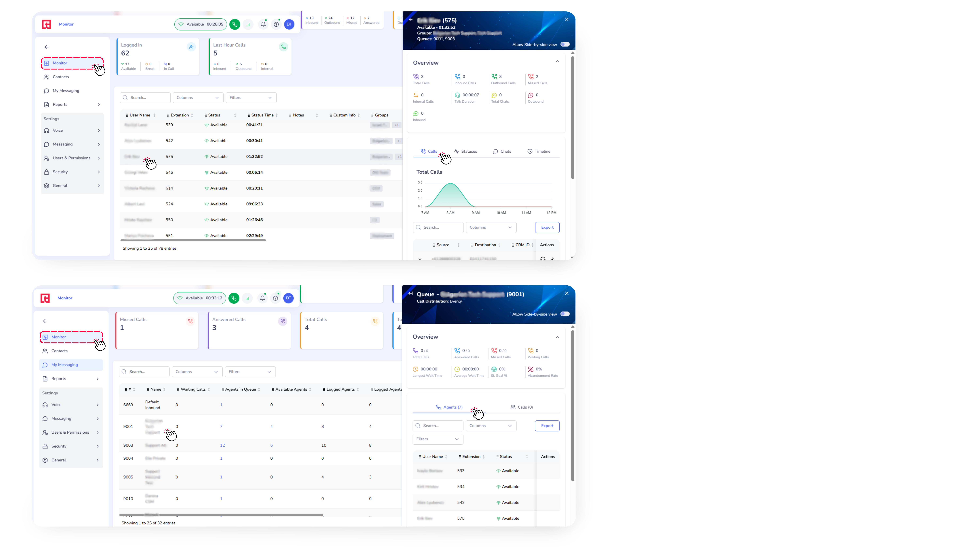Collapse the Overview section in queue panel
This screenshot has width=980, height=551.
[x=557, y=337]
